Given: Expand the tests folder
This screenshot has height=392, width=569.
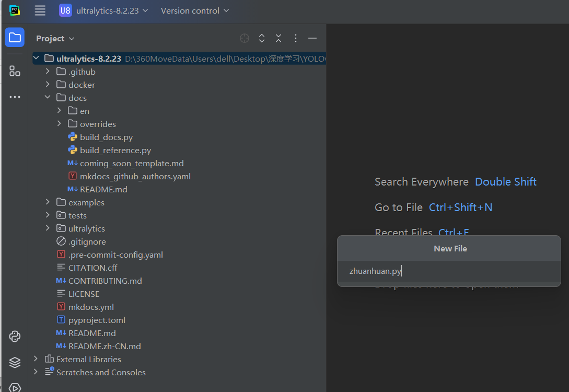Looking at the screenshot, I should 48,215.
